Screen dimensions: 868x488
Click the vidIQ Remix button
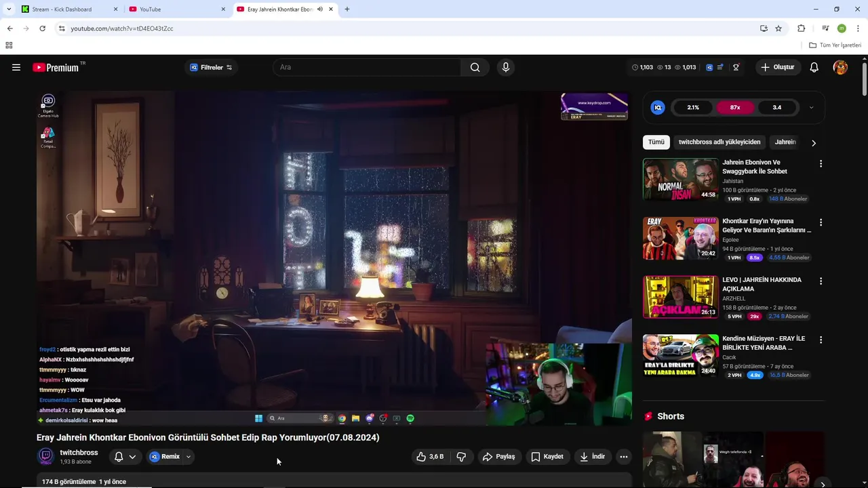point(165,457)
